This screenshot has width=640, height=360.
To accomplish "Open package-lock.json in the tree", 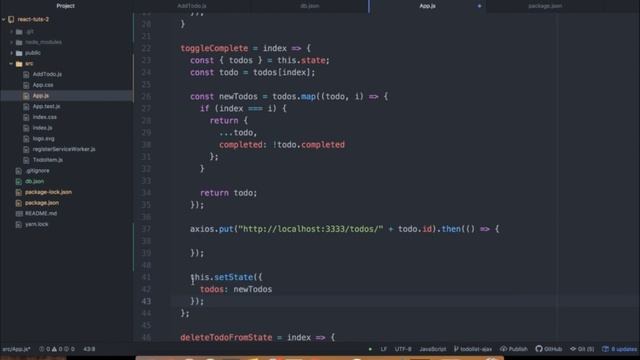I will click(48, 192).
